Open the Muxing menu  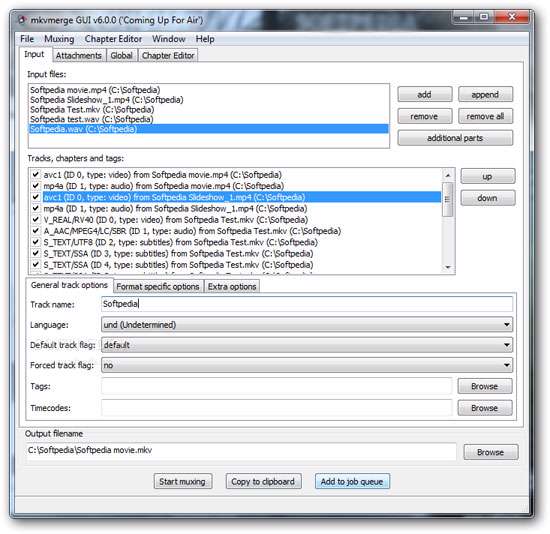click(x=59, y=39)
